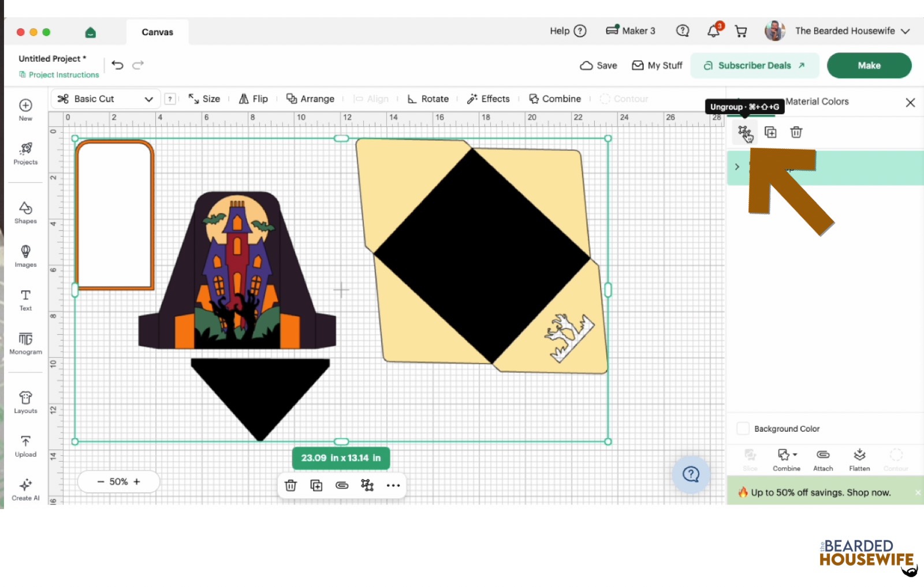Close the right-side layers panel
The height and width of the screenshot is (587, 924).
pos(910,103)
